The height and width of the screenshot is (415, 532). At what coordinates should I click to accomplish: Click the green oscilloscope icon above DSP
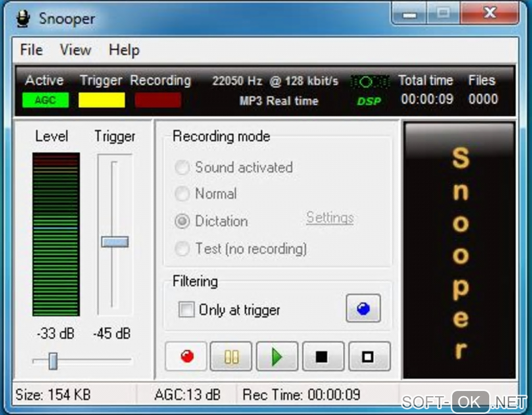pos(370,82)
